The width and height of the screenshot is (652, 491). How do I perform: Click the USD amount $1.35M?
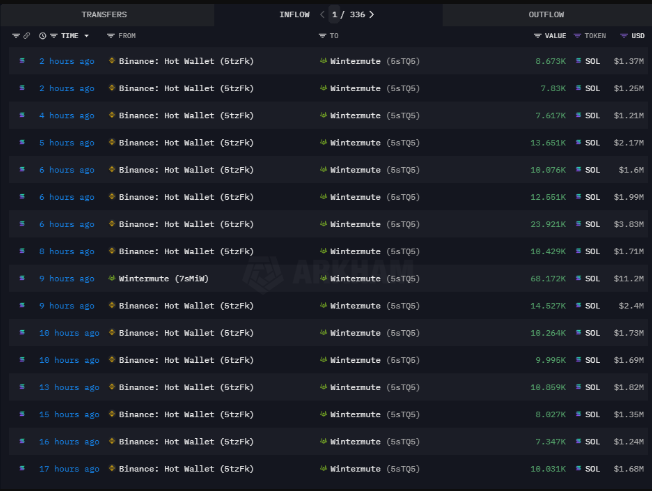tap(629, 415)
